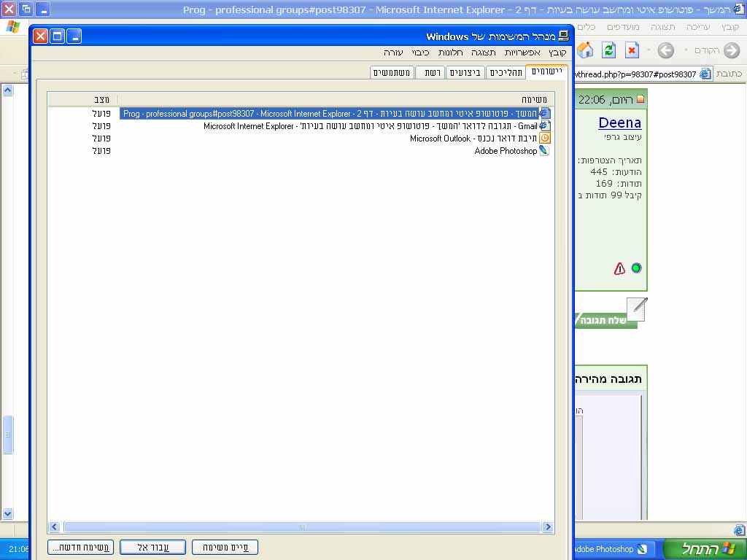This screenshot has height=560, width=747.
Task: Click the Switch To button (עבור אל)
Action: [152, 547]
